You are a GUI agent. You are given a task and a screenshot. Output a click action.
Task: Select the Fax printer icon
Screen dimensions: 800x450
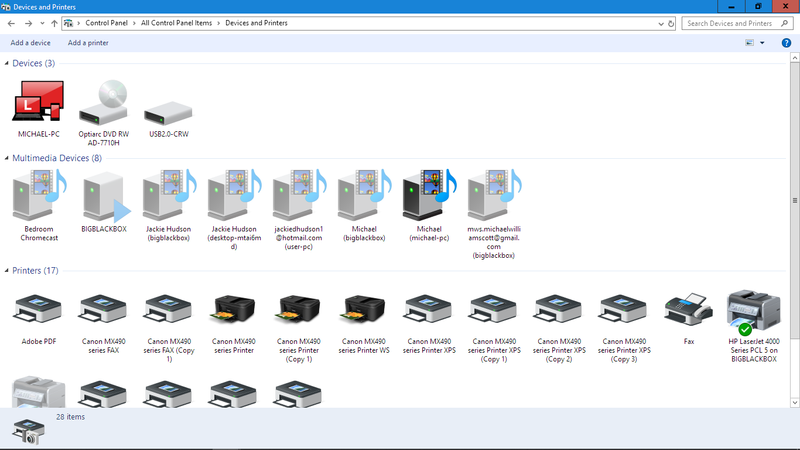[x=688, y=309]
